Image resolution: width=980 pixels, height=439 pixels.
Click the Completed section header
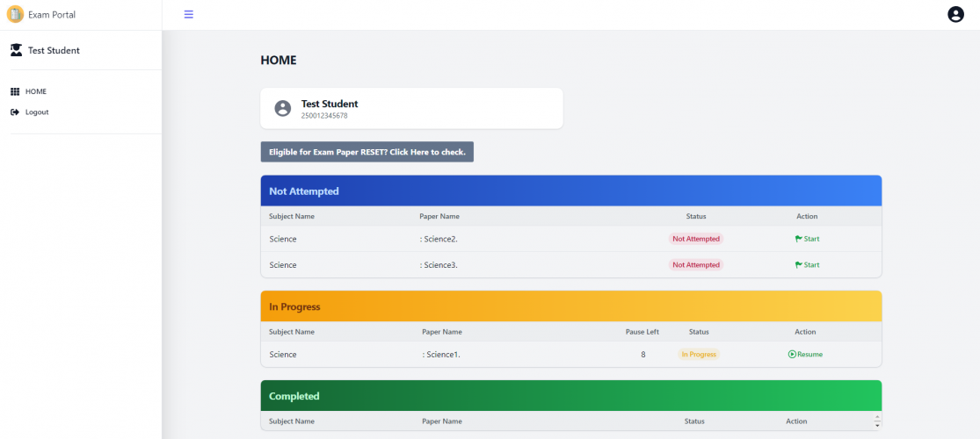(570, 396)
